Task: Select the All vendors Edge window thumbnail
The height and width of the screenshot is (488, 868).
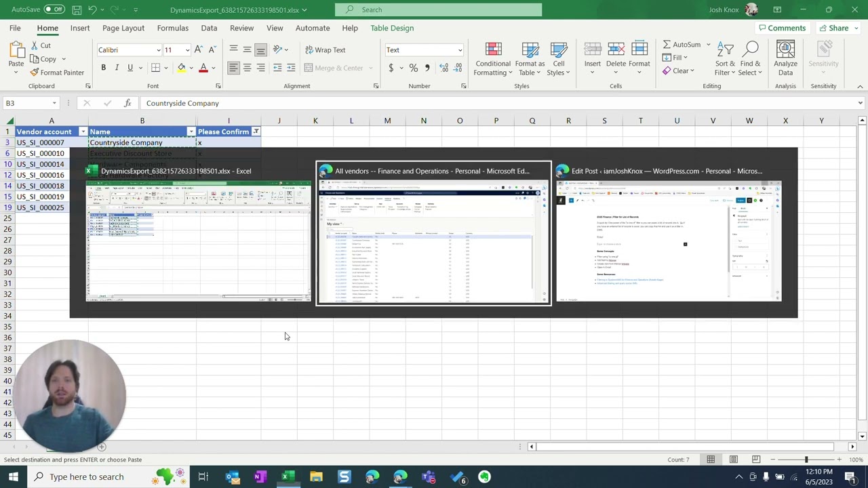Action: point(433,234)
